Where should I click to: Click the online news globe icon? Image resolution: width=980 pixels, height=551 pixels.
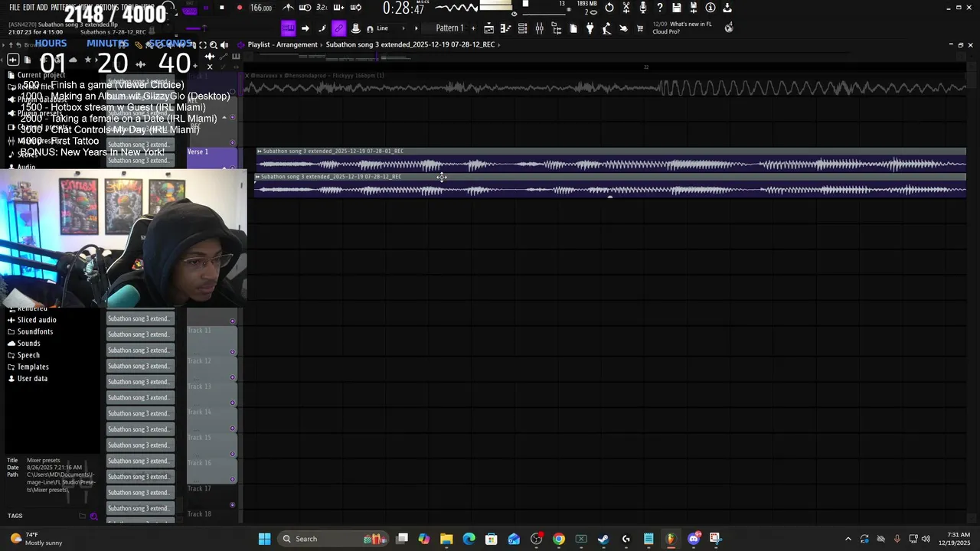(729, 28)
